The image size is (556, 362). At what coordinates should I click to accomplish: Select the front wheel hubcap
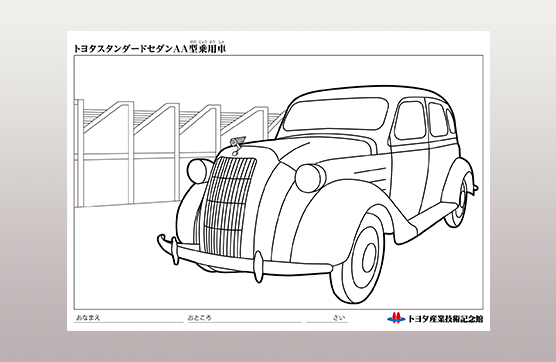click(x=369, y=253)
